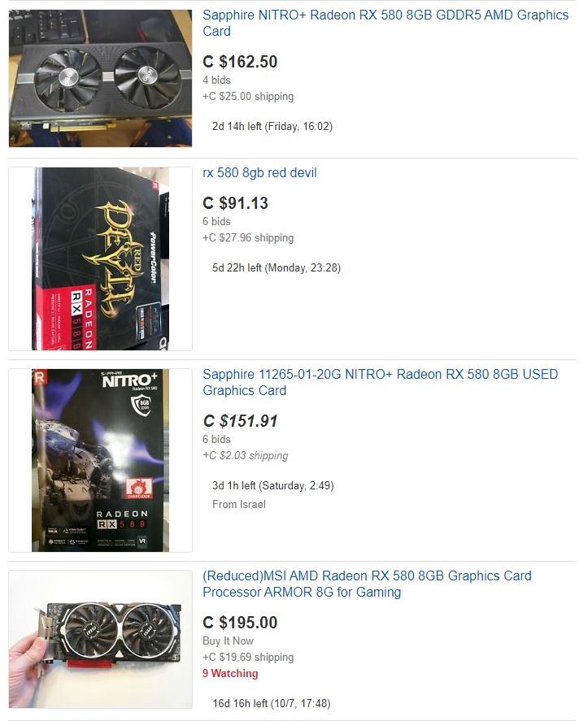The width and height of the screenshot is (588, 721).
Task: View the MSI card held in hand thumbnail
Action: pos(100,639)
